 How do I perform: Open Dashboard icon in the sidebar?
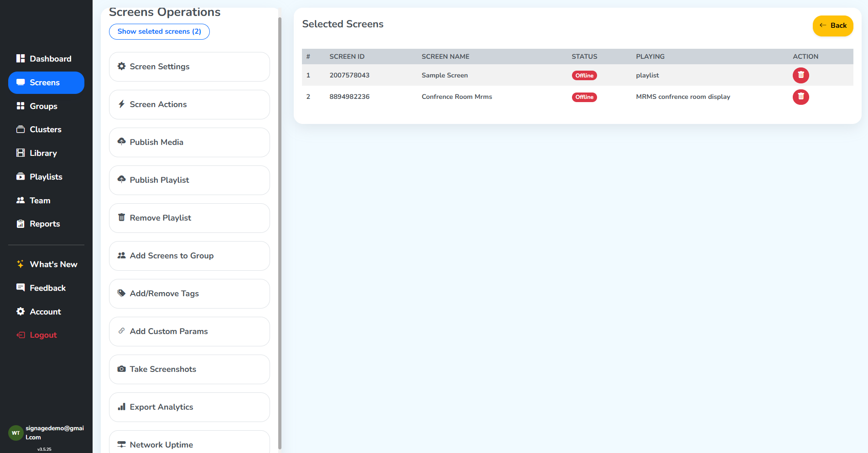(21, 58)
